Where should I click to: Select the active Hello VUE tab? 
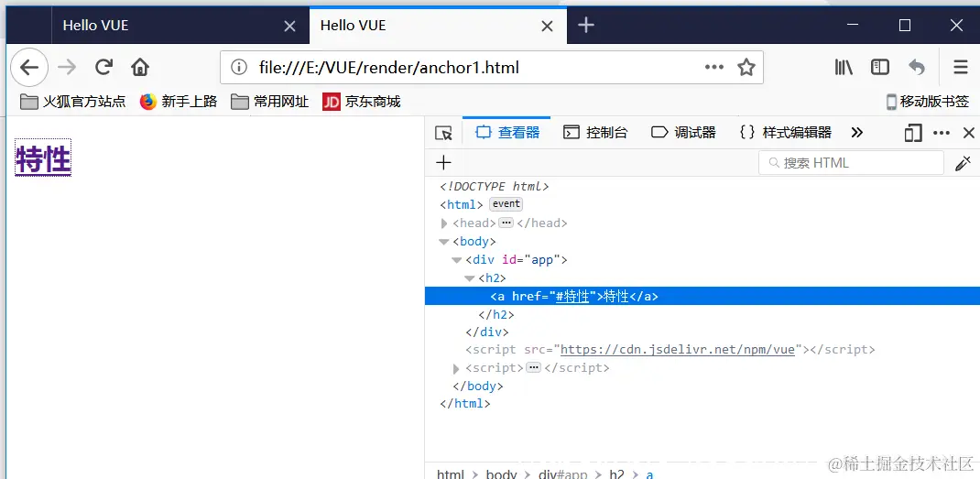tap(438, 26)
